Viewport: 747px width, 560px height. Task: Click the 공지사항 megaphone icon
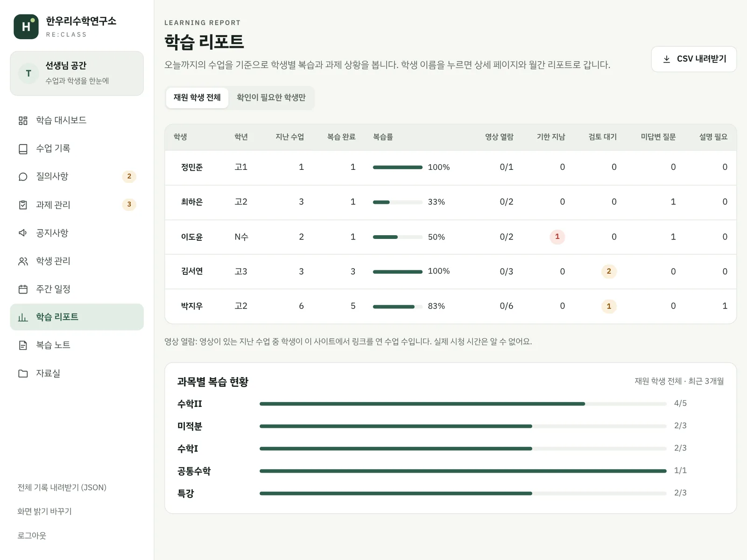tap(23, 233)
